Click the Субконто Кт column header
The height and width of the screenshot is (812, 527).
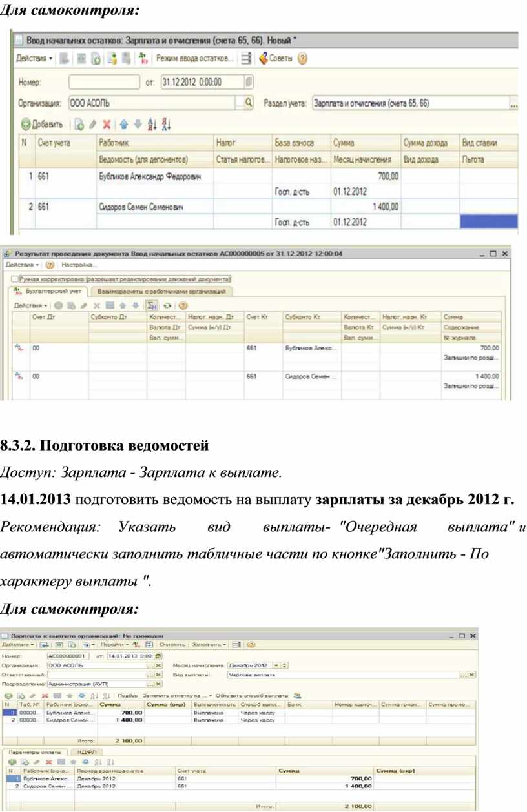(311, 317)
